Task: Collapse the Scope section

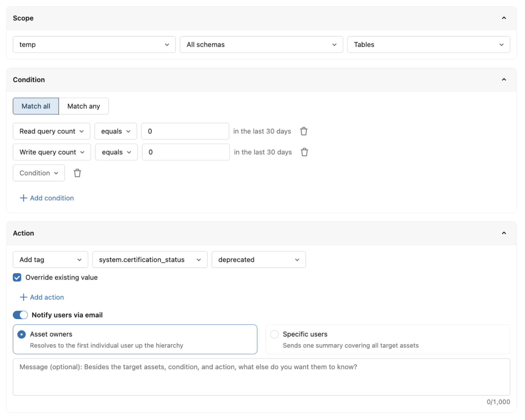Action: click(504, 18)
